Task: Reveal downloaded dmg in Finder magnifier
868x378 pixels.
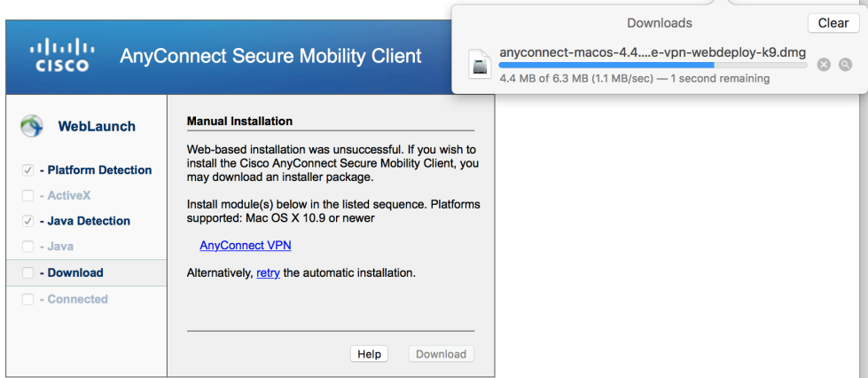Action: [845, 65]
